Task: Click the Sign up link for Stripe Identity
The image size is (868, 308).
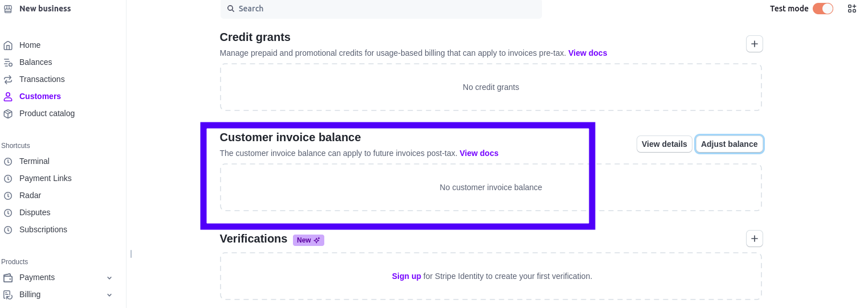Action: [x=406, y=276]
